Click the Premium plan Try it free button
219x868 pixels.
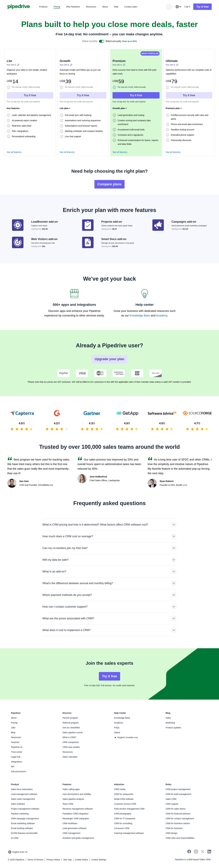pyautogui.click(x=136, y=95)
